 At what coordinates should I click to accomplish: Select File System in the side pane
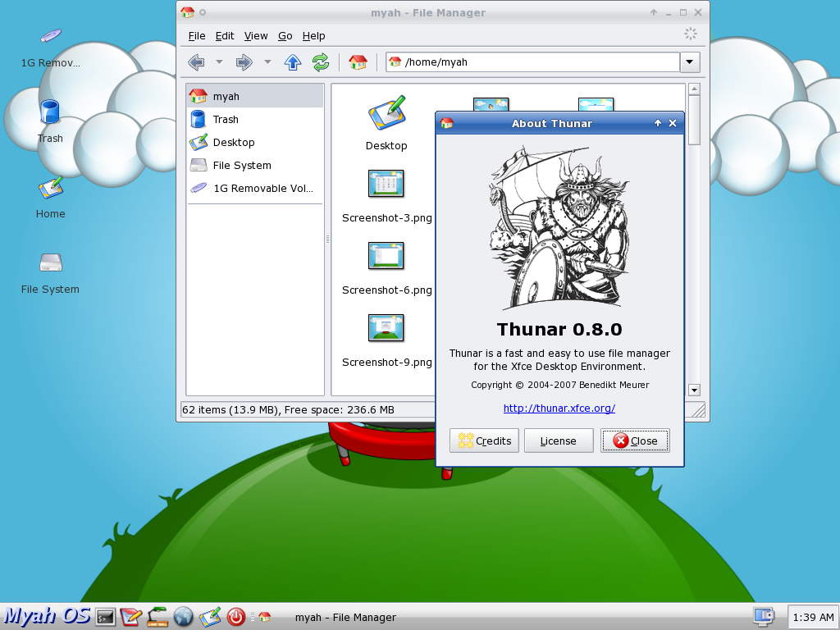tap(256, 166)
